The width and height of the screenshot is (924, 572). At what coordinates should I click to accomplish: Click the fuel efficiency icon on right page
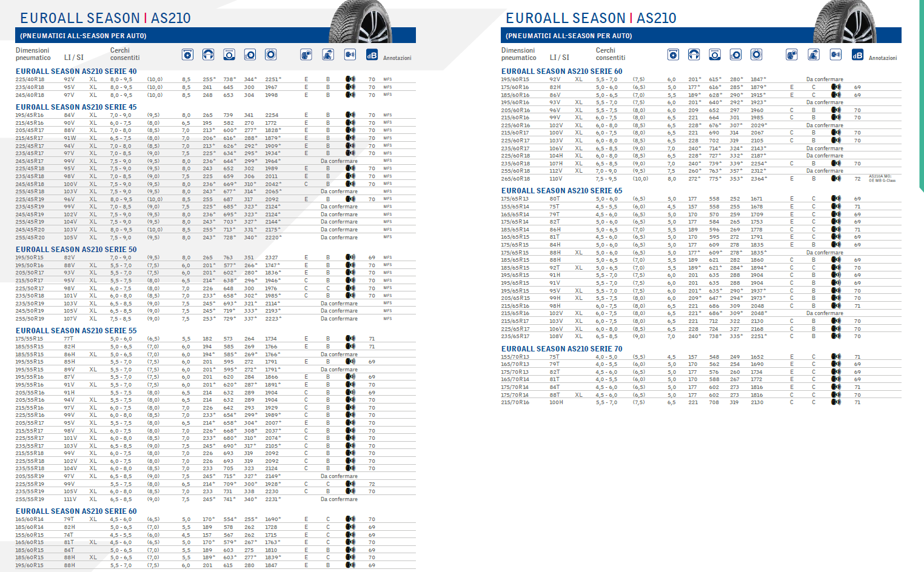792,55
